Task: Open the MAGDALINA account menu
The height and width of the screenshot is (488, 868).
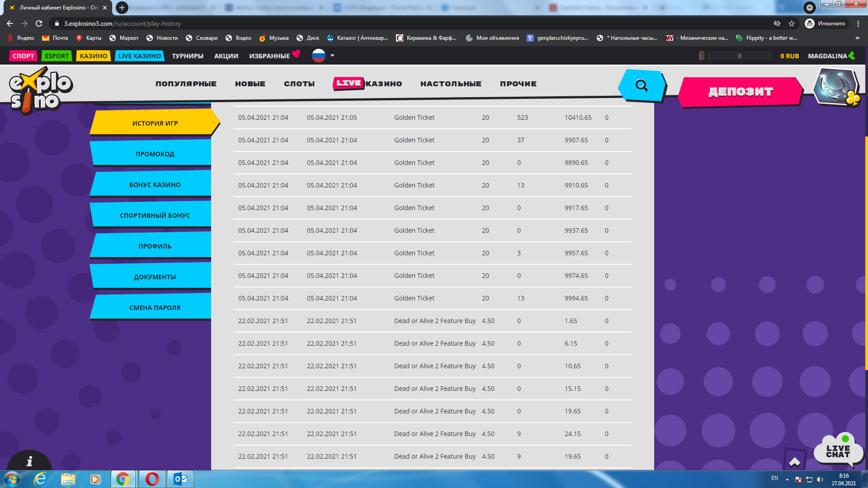Action: (x=831, y=56)
